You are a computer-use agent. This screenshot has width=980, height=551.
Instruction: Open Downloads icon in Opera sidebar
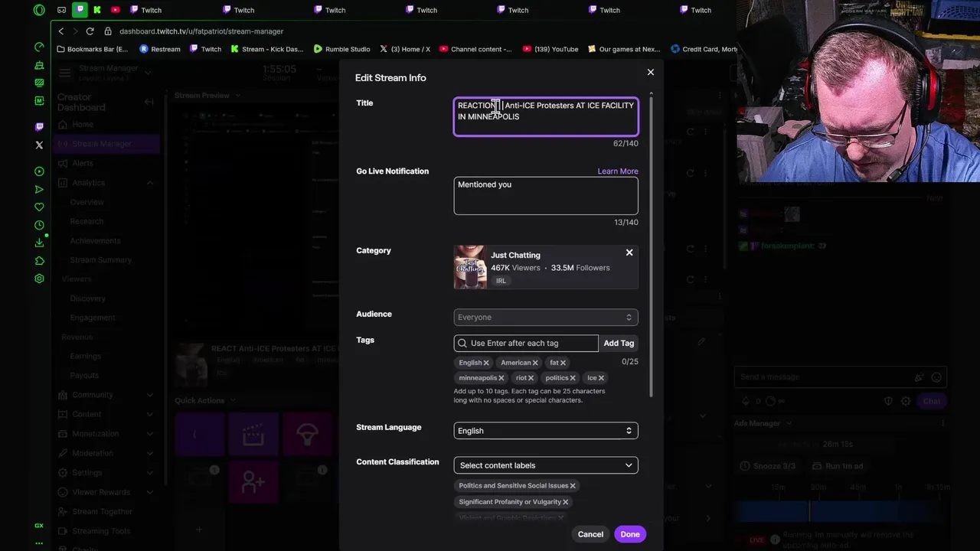pyautogui.click(x=39, y=243)
